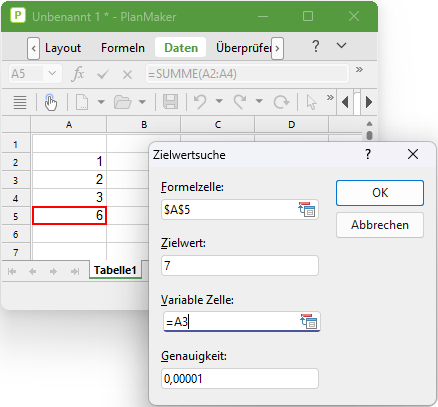Click the formula bar showing =SUMME(A2:A4)

coord(247,74)
